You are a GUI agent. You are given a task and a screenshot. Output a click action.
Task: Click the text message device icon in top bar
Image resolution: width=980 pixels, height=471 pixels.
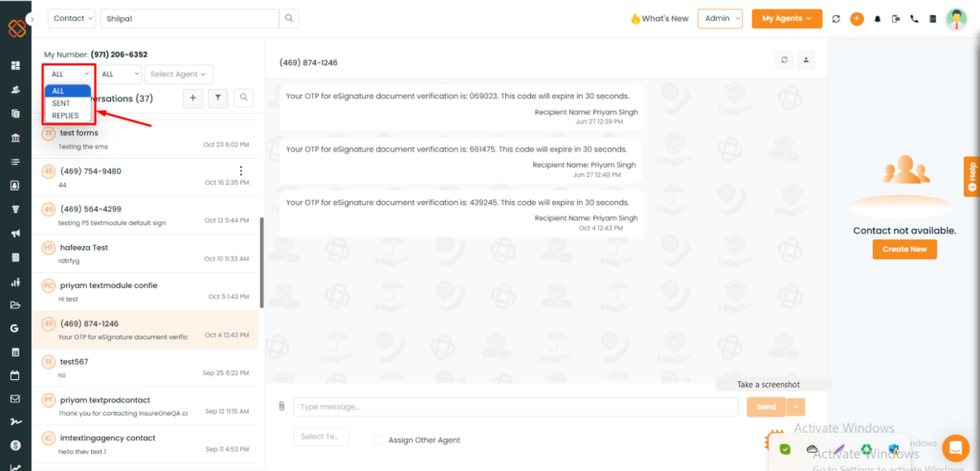(896, 19)
